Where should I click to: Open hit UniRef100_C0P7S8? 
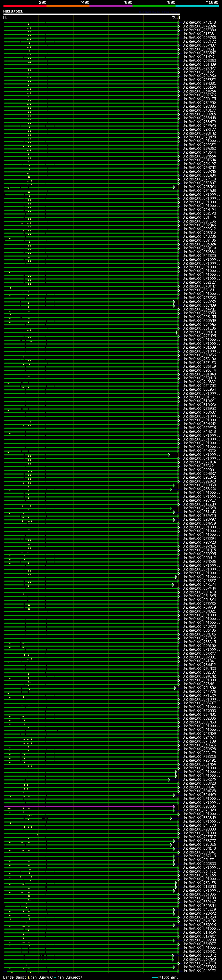point(199,38)
